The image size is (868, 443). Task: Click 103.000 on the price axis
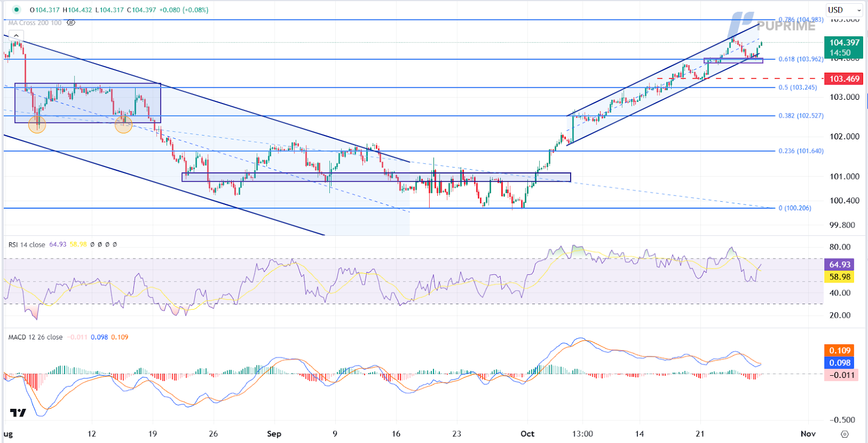coord(845,97)
